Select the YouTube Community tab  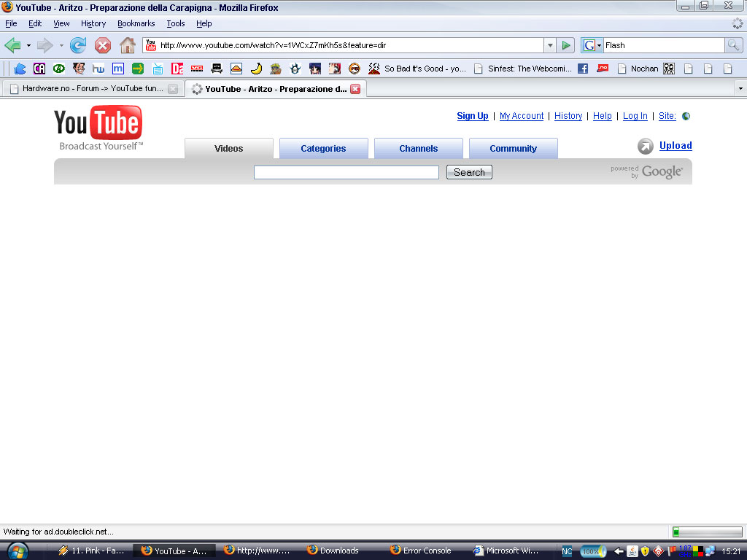[x=513, y=149]
